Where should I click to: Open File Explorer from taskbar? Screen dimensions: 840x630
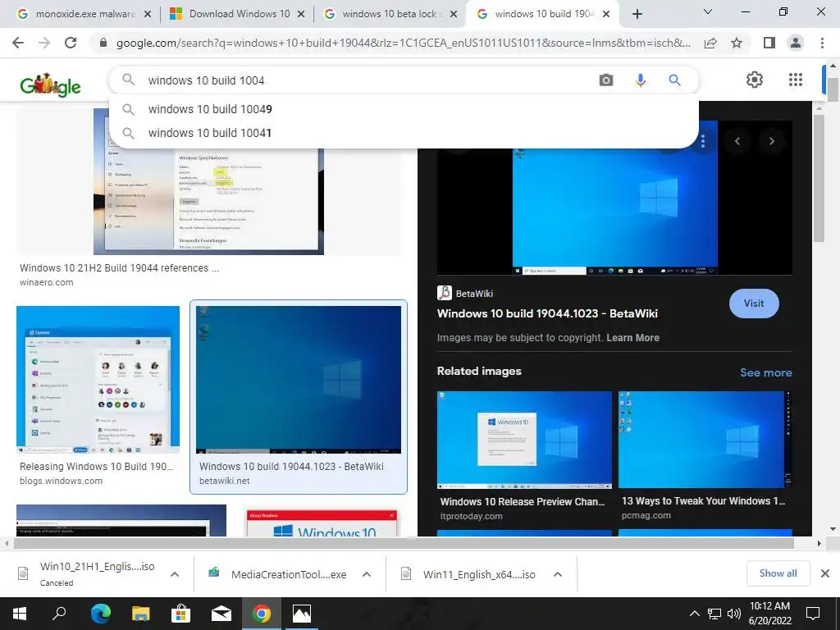pos(141,614)
